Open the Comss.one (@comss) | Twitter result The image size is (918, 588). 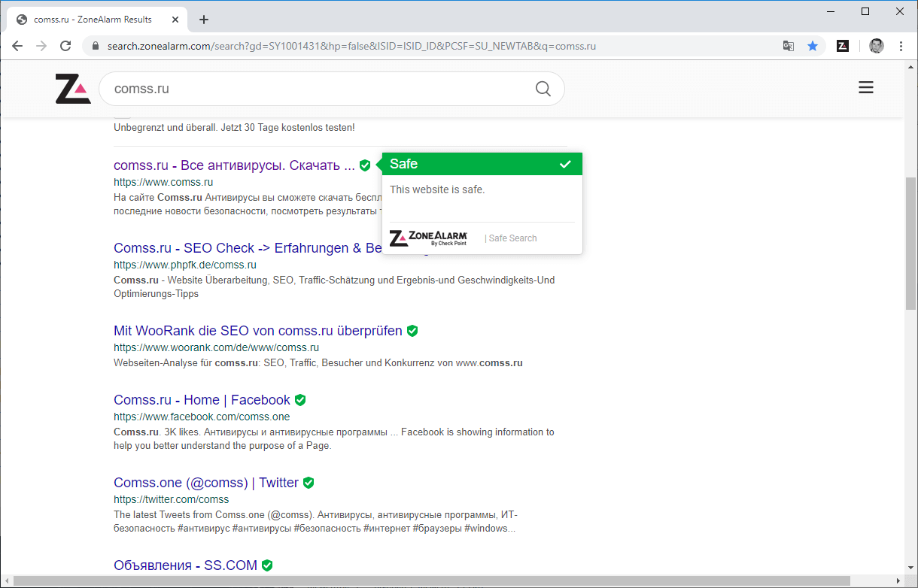pyautogui.click(x=206, y=483)
